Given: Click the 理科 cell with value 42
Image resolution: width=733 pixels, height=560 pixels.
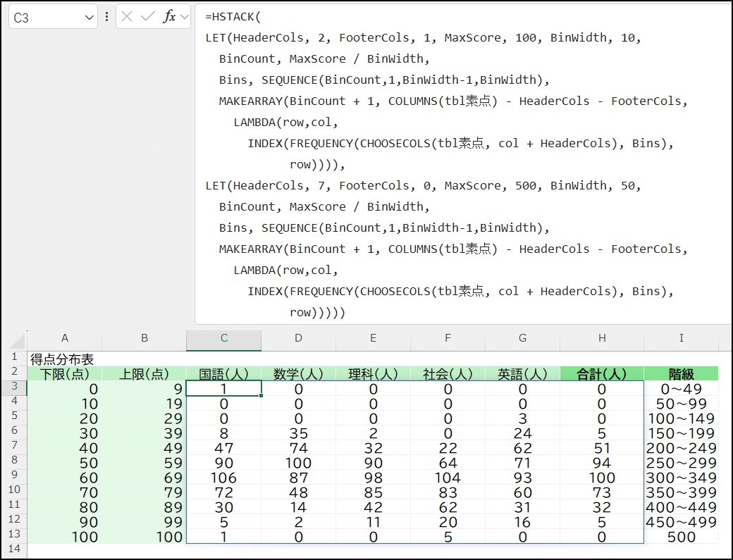Looking at the screenshot, I should click(373, 507).
